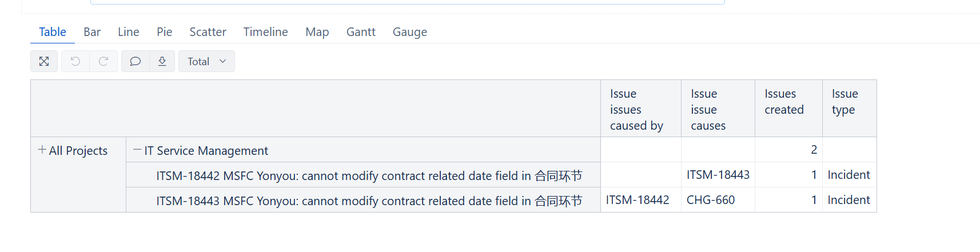Click the undo arrow icon
980x252 pixels.
click(x=75, y=61)
